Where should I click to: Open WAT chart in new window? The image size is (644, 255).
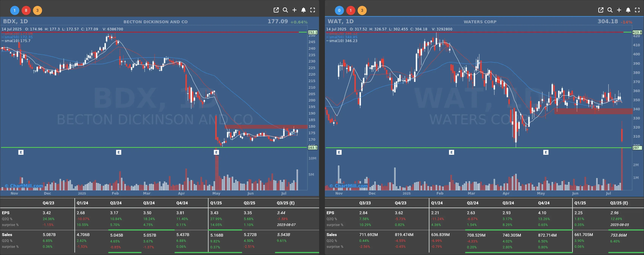(601, 10)
